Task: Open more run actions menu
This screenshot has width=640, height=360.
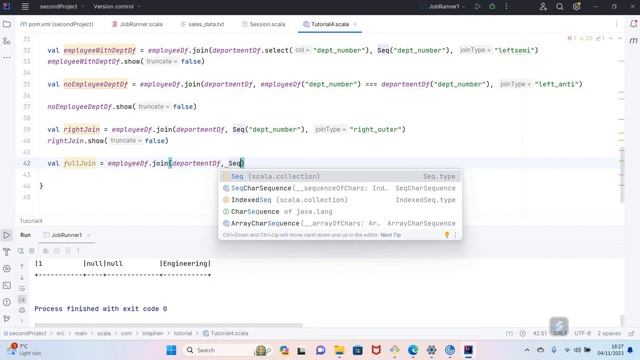Action: click(x=506, y=7)
